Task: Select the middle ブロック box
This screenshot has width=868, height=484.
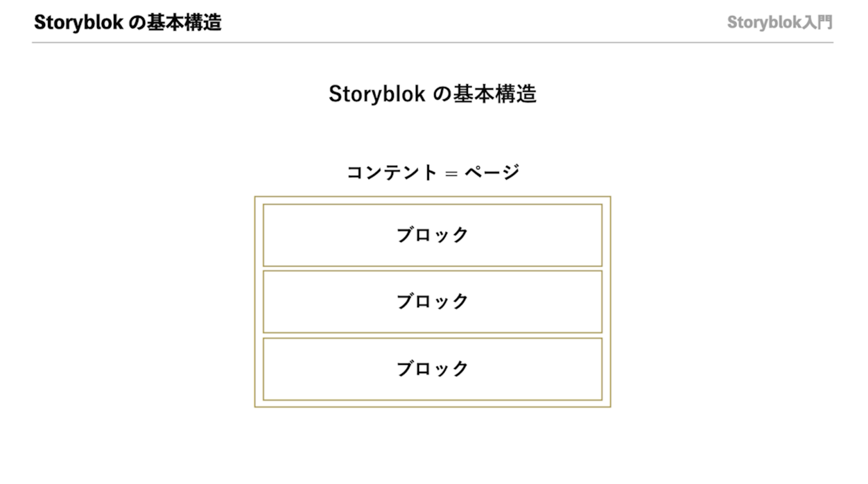Action: pos(433,302)
